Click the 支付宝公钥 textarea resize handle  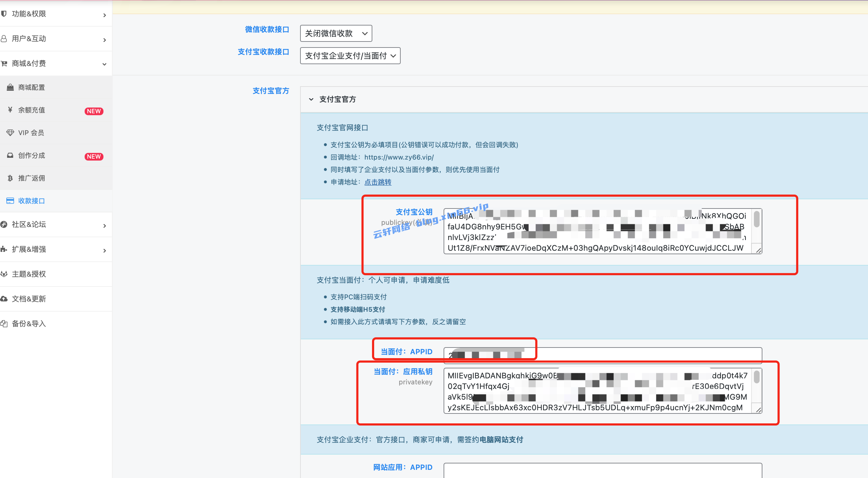(x=759, y=250)
